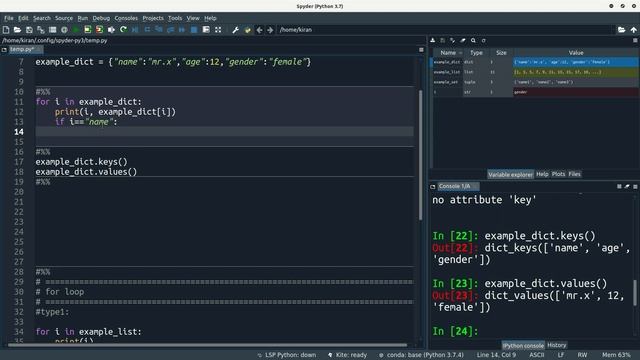Open IPython console options menu
The image size is (640, 360).
[635, 187]
